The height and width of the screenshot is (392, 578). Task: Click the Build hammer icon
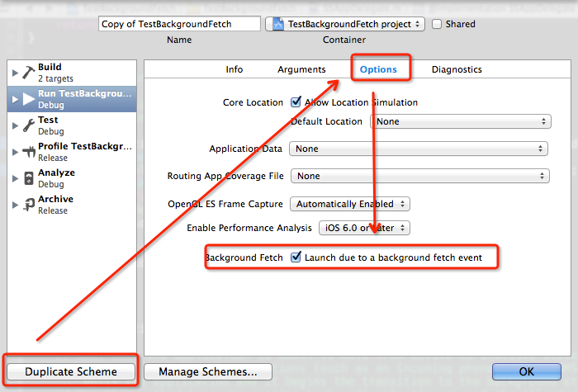[x=29, y=73]
